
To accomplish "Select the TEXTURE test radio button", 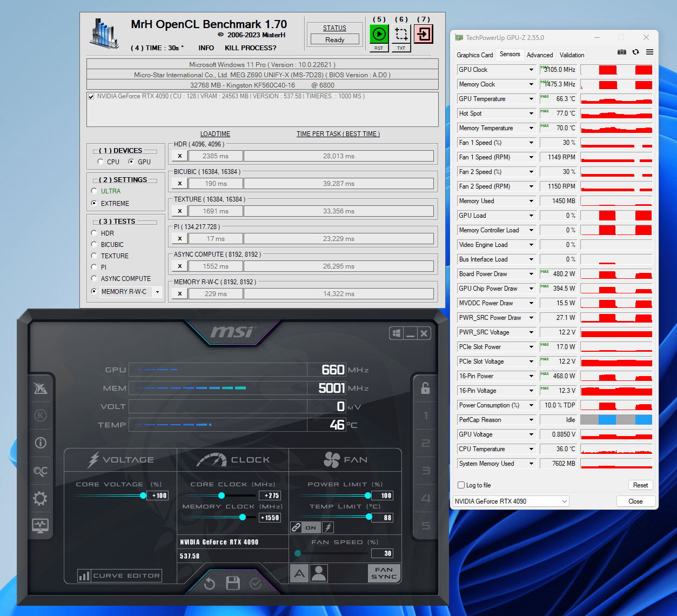I will [95, 256].
